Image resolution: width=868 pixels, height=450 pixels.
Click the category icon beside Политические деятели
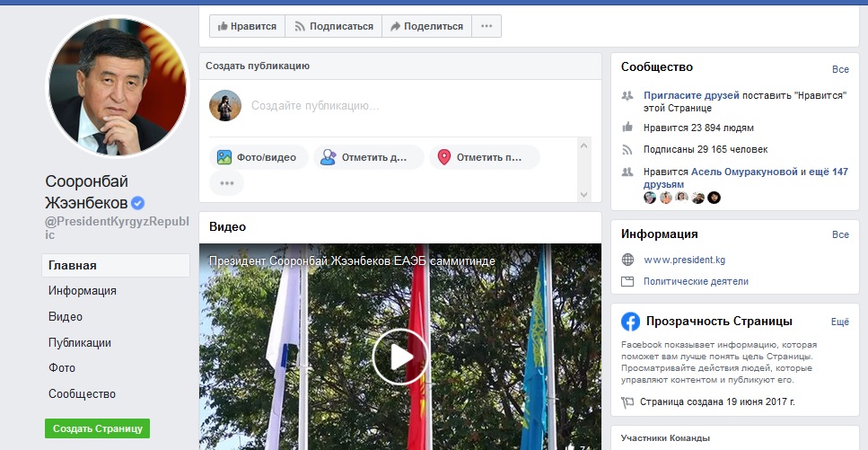[x=627, y=281]
